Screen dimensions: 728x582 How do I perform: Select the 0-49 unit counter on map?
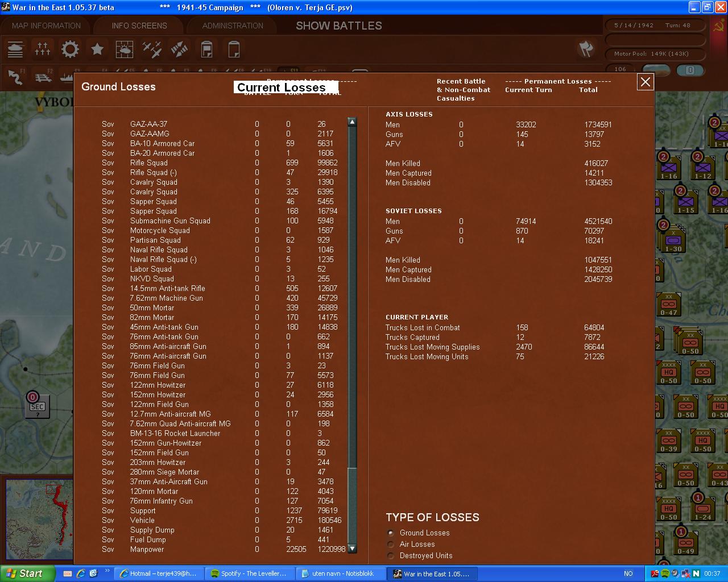point(685,543)
